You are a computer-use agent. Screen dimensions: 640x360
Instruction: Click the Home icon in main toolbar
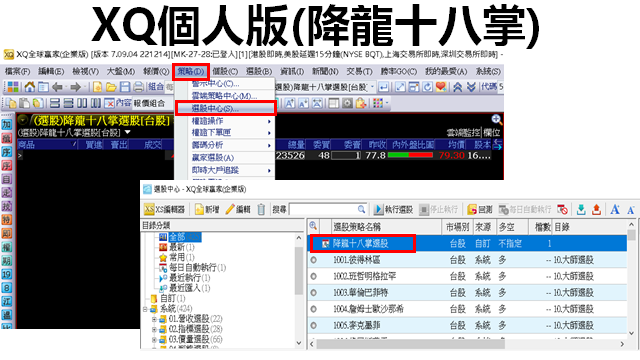tap(30, 87)
